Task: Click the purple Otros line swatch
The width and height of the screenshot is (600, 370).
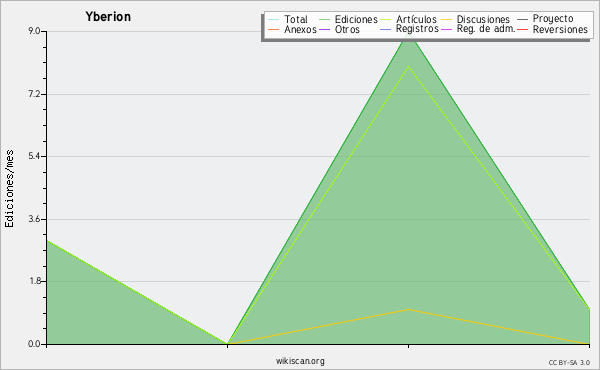Action: [324, 29]
